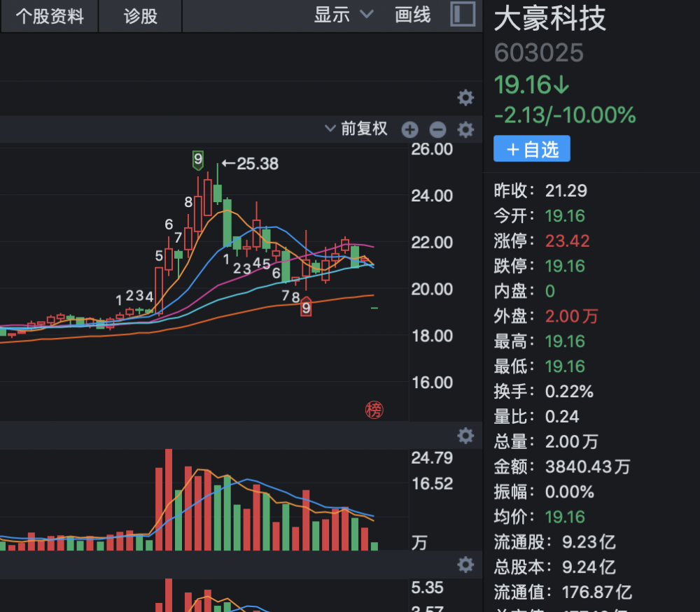Image resolution: width=700 pixels, height=612 pixels.
Task: Click the 大豪科技 stock name title
Action: pyautogui.click(x=549, y=19)
